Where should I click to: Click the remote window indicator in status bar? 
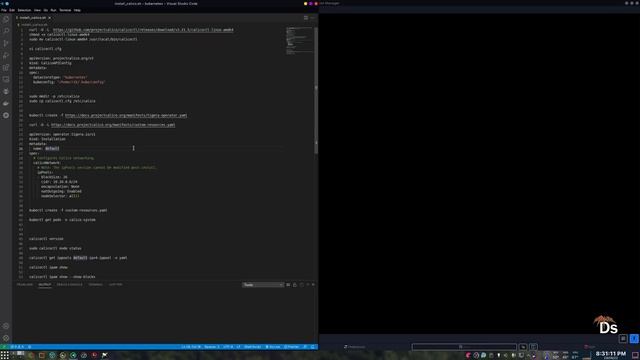4,347
